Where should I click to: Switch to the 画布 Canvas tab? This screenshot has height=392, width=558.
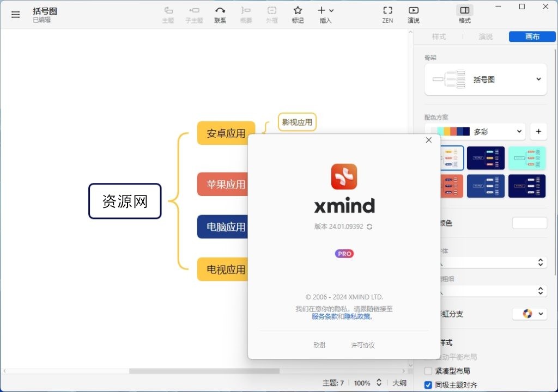(532, 36)
